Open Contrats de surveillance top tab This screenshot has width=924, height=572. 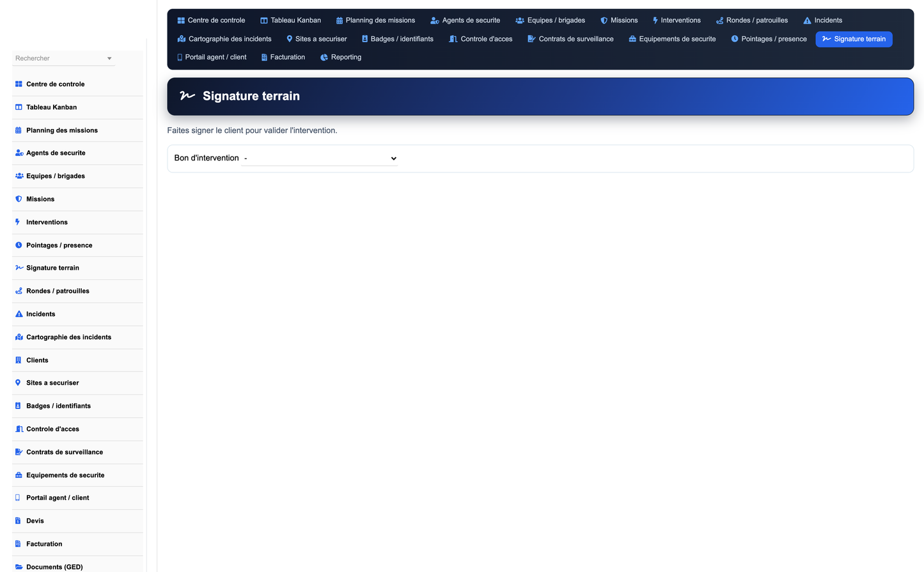tap(570, 39)
